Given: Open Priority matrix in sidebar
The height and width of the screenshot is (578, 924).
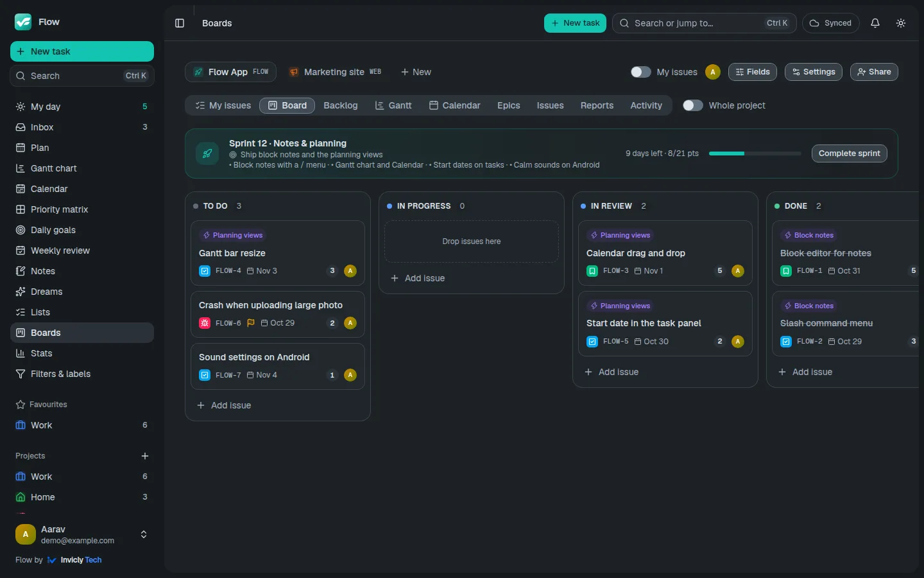Looking at the screenshot, I should 82,209.
